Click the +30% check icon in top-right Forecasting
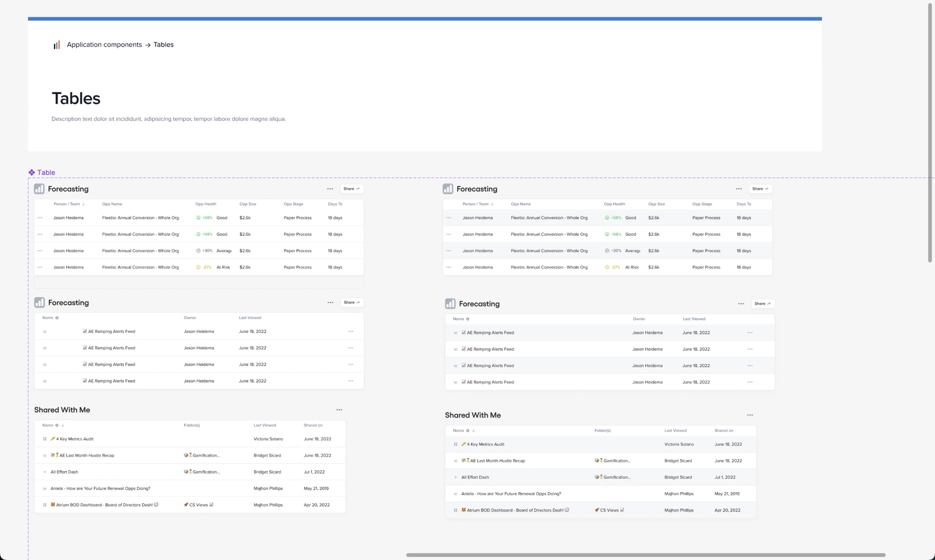 (x=607, y=251)
